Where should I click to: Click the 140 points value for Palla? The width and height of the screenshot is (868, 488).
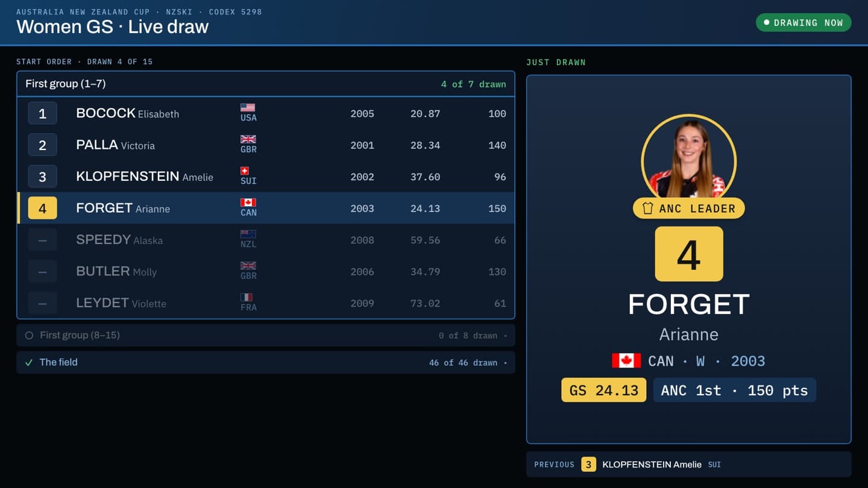pyautogui.click(x=497, y=145)
